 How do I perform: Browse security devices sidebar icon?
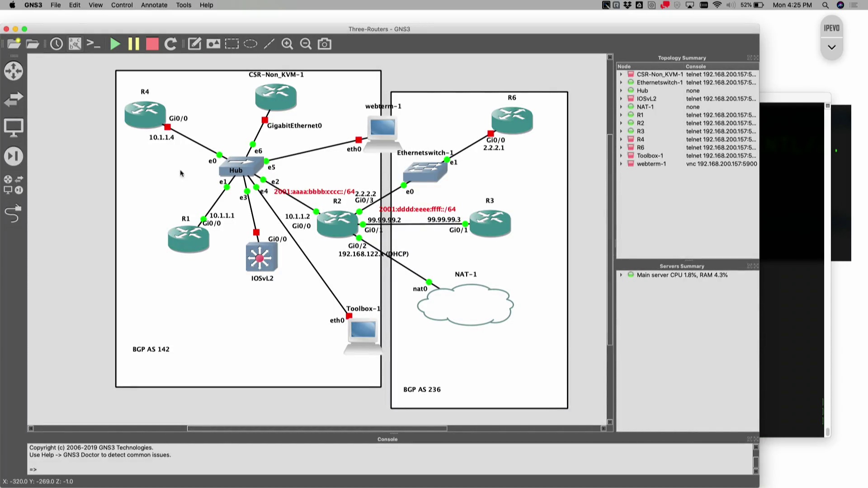[14, 156]
